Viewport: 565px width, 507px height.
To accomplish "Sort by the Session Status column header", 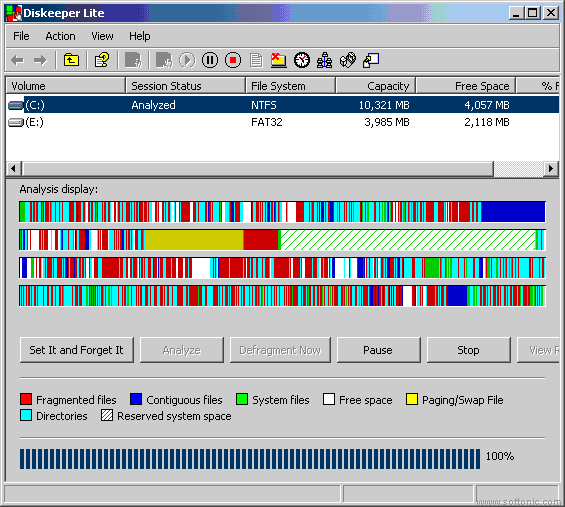I will (185, 86).
